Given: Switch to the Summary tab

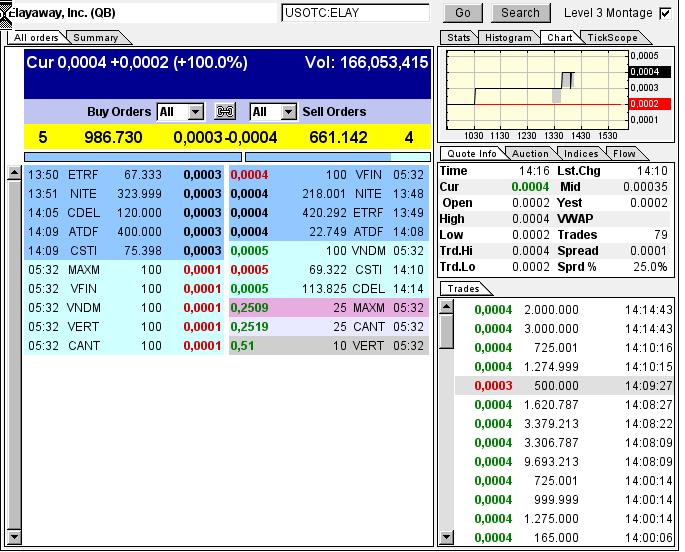Looking at the screenshot, I should click(96, 38).
